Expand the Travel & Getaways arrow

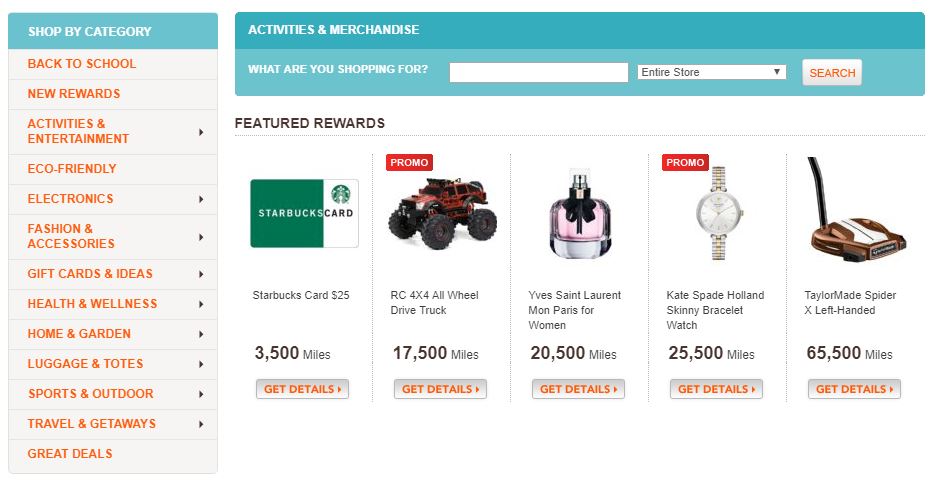pos(201,424)
